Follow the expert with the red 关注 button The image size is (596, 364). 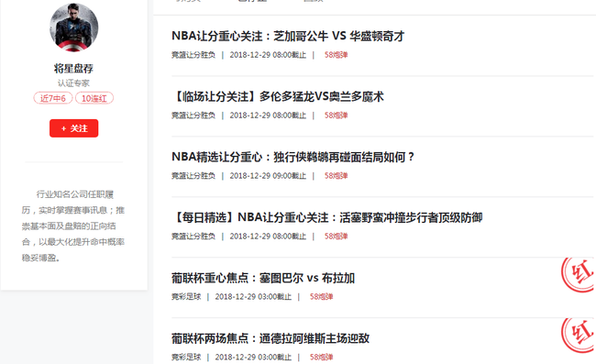(73, 128)
